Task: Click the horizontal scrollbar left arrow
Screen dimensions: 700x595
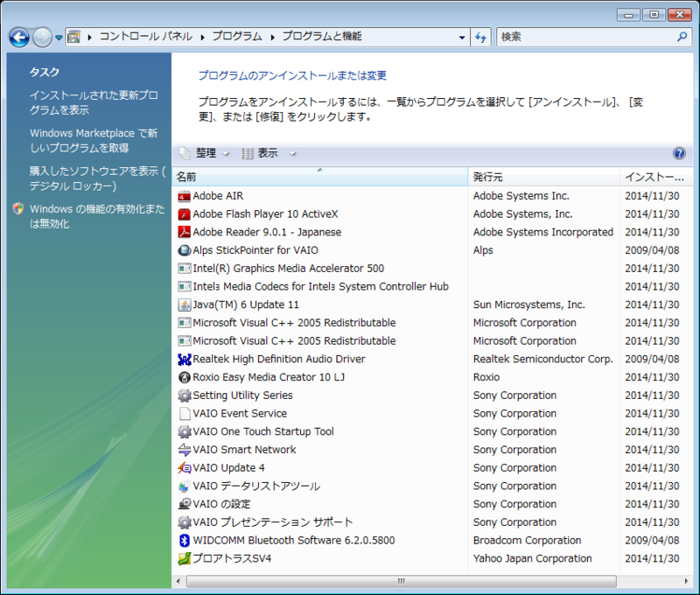Action: pyautogui.click(x=178, y=581)
